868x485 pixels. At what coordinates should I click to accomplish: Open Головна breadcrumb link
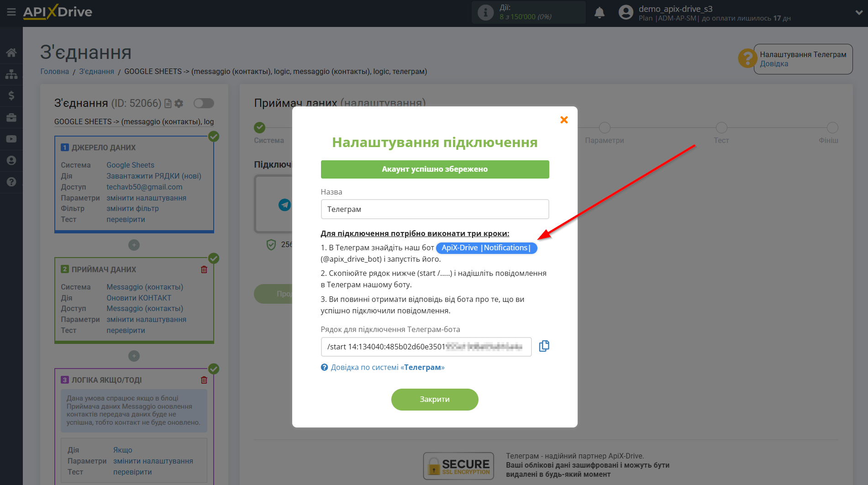54,71
